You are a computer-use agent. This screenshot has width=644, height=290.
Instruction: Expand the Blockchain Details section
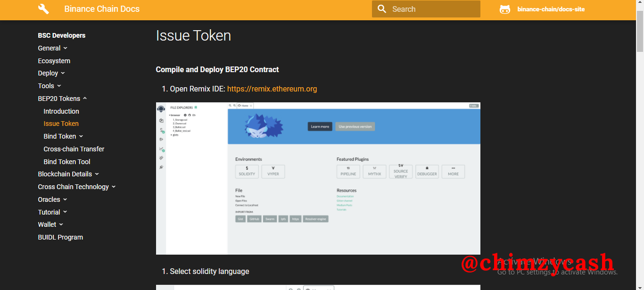(68, 174)
